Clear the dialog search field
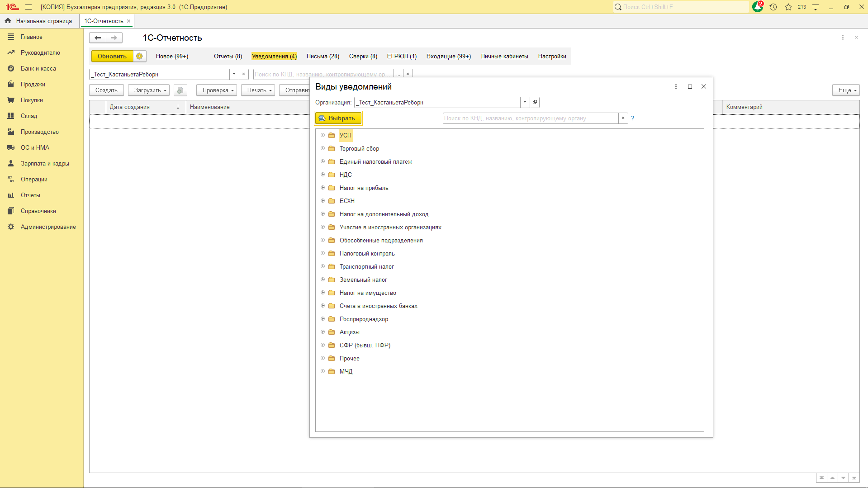The height and width of the screenshot is (488, 868). pos(623,118)
